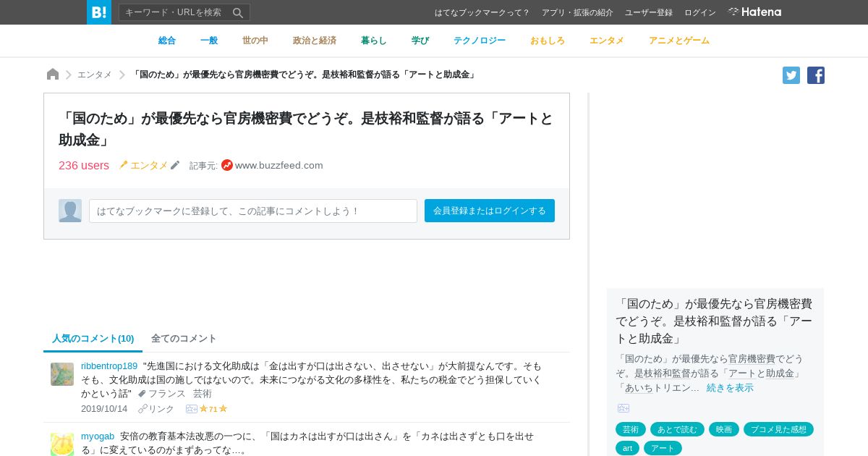Click 236 users count

[x=84, y=165]
